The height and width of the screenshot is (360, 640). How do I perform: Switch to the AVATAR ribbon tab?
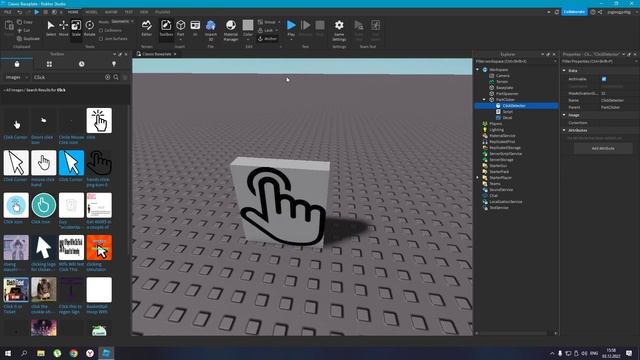111,12
